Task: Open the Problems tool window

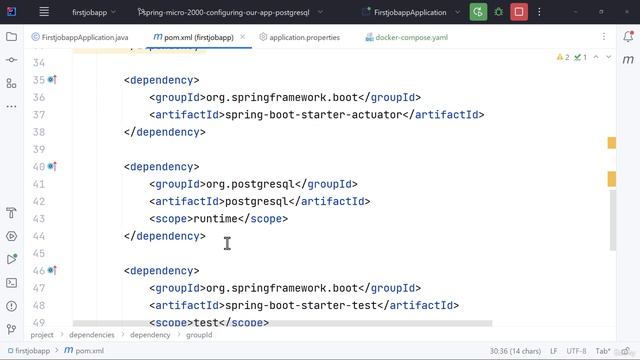Action: coord(11,306)
